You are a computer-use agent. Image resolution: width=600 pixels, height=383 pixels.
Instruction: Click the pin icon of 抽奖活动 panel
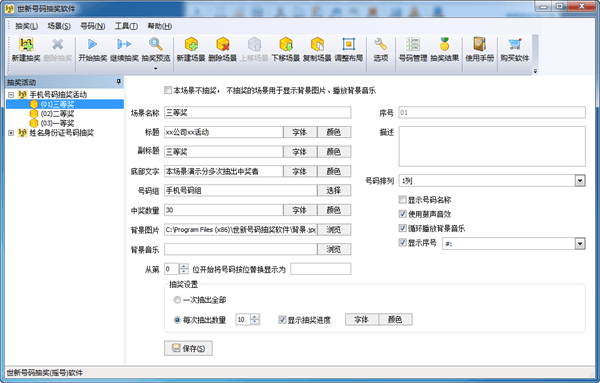coord(119,82)
